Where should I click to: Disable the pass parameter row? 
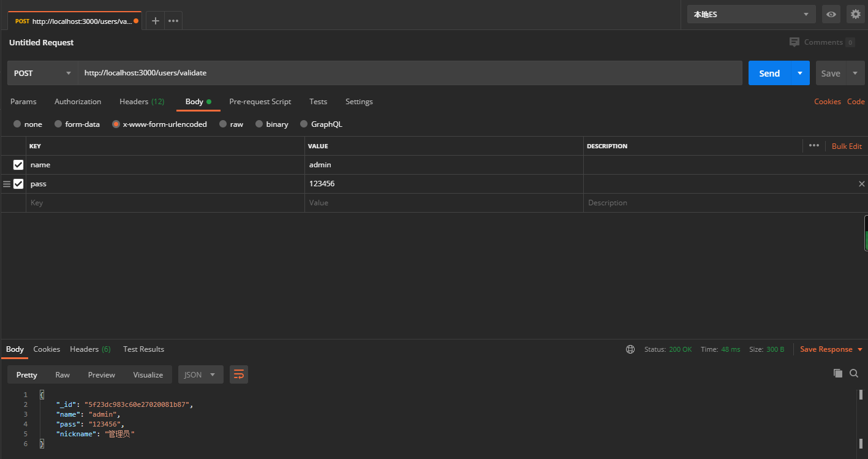click(18, 183)
